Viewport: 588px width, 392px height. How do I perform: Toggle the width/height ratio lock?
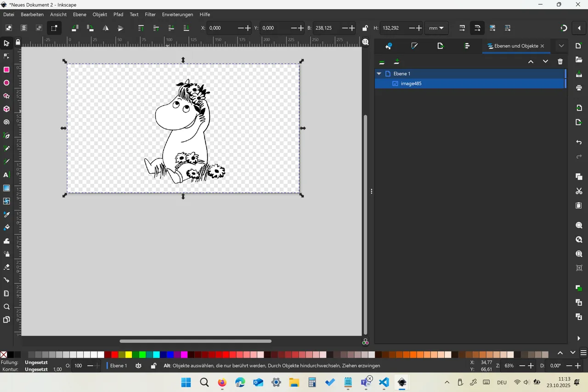pyautogui.click(x=365, y=28)
